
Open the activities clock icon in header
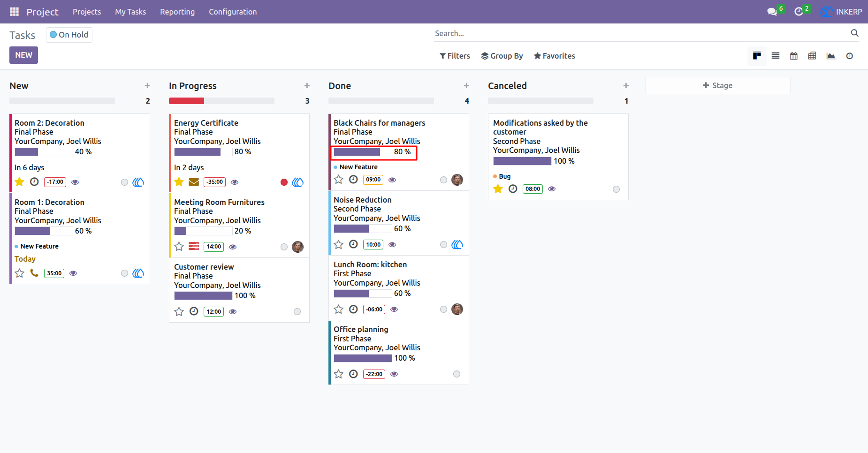(799, 12)
